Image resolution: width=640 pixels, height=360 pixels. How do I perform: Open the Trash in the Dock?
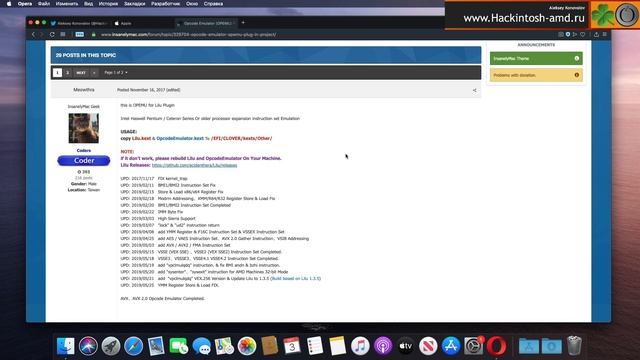[x=574, y=346]
